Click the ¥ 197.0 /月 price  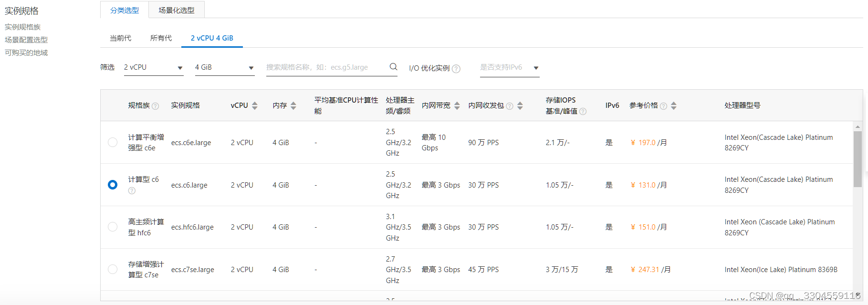click(648, 142)
